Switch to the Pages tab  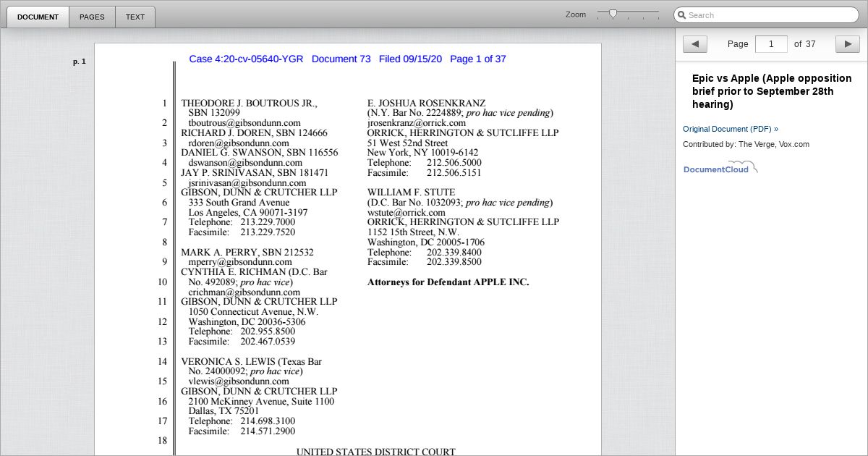[92, 17]
